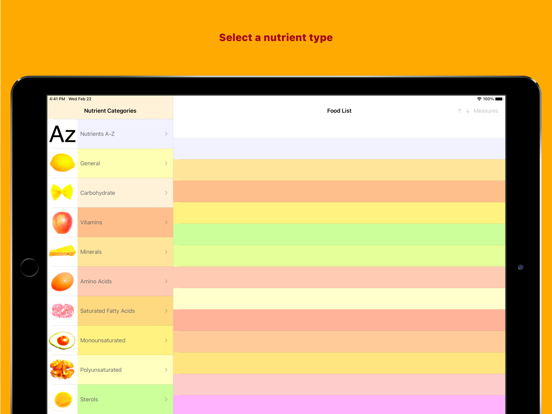
Task: Expand the General row chevron
Action: click(x=166, y=163)
